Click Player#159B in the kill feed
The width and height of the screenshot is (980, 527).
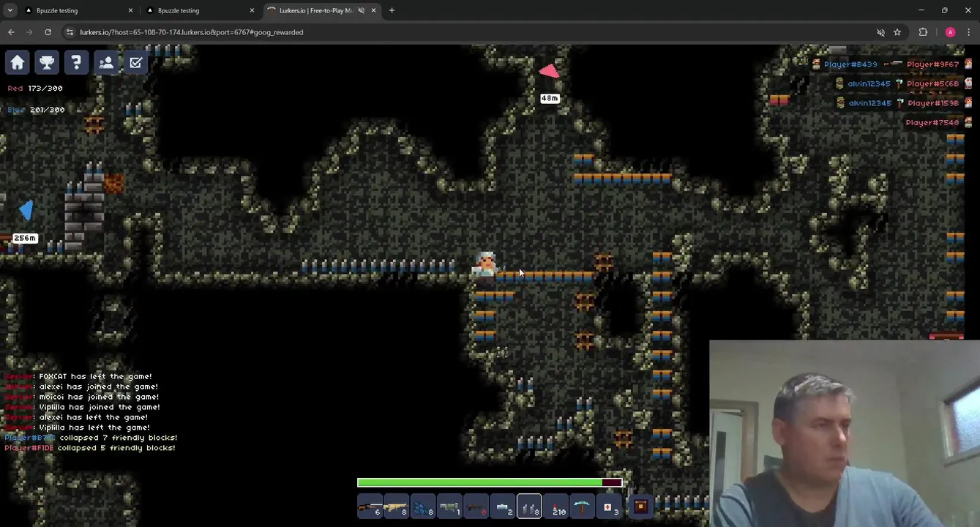[932, 103]
